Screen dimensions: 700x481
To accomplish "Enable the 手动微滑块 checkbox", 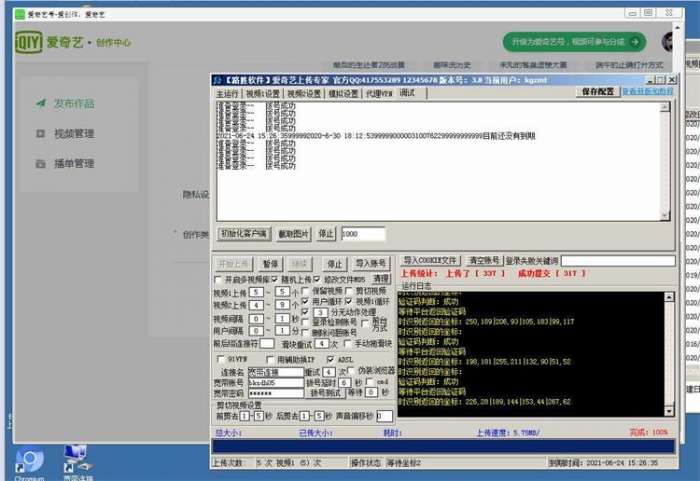I will (x=348, y=343).
